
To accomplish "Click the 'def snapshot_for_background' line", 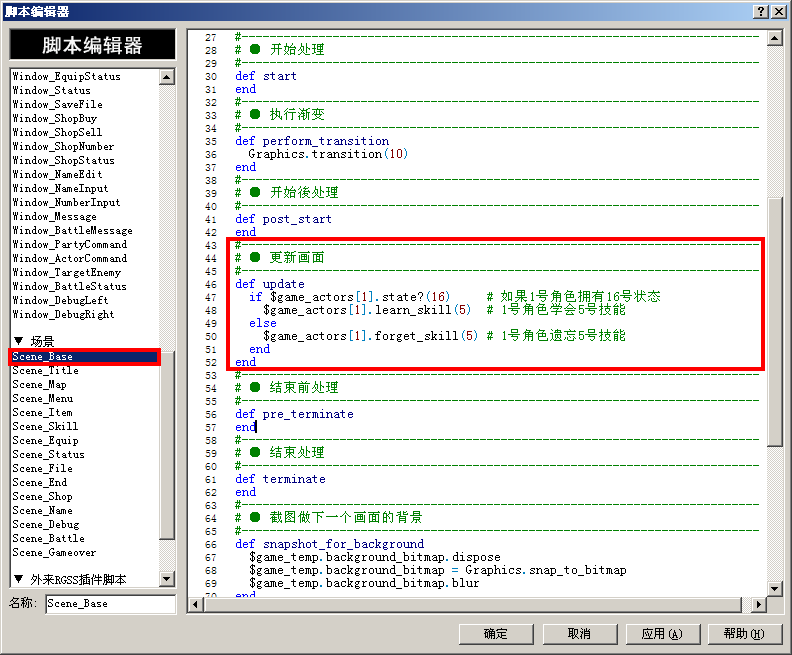I will [329, 544].
